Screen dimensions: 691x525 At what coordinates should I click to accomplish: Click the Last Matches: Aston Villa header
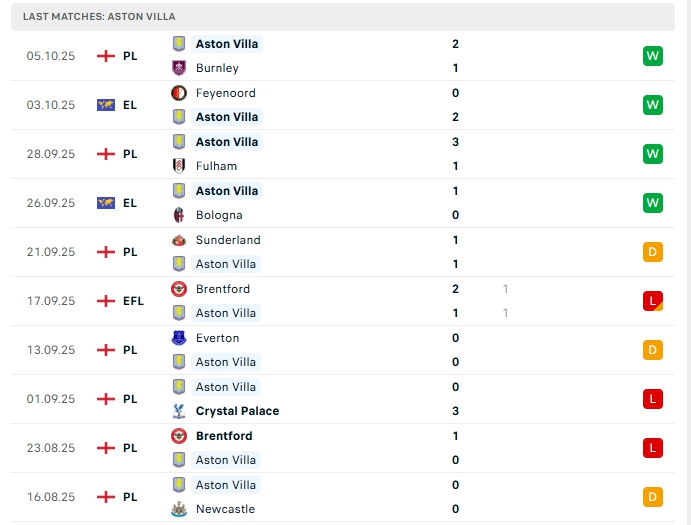click(x=98, y=17)
